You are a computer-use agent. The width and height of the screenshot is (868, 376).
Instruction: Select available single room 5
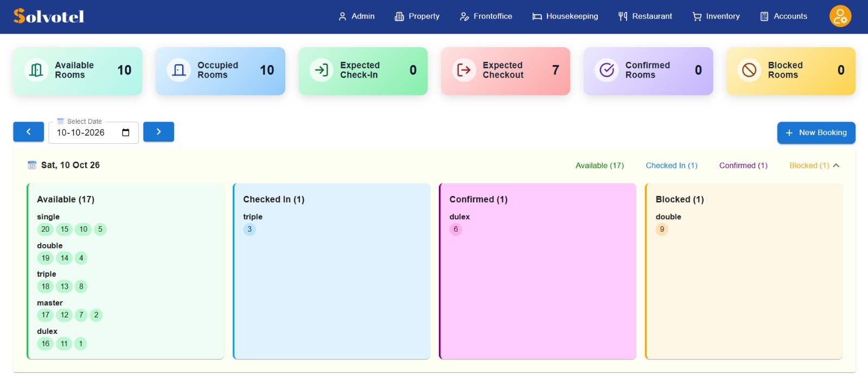click(100, 230)
